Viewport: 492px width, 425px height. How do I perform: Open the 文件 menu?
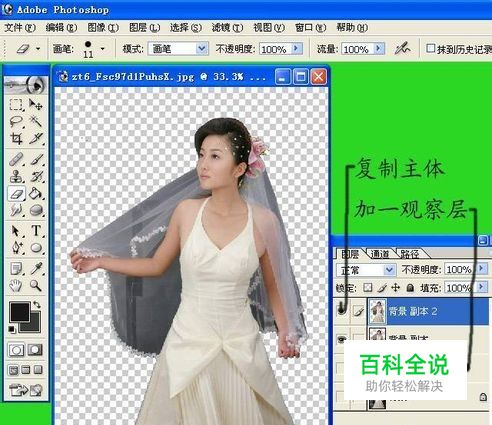click(20, 27)
